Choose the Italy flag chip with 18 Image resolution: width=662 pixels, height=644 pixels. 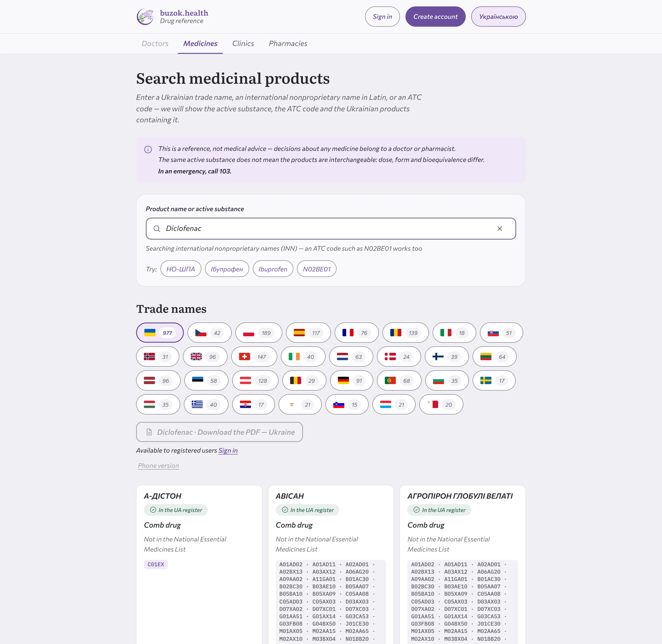[x=454, y=333]
